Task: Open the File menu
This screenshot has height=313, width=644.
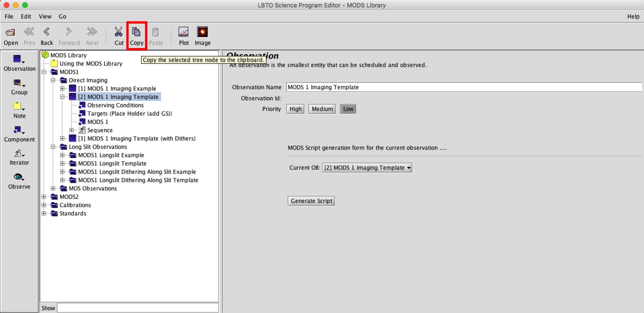Action: (x=9, y=16)
